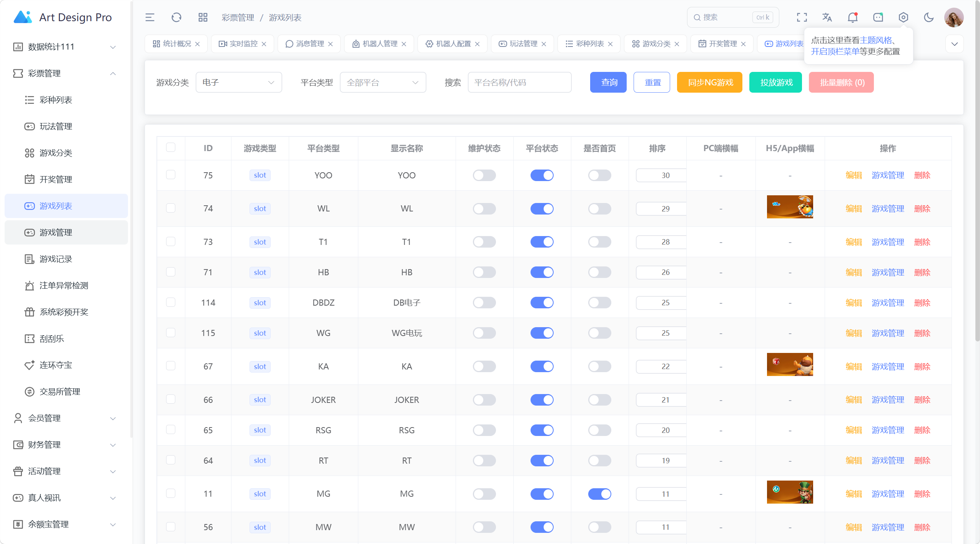Open the WL row H5/App banner thumbnail
This screenshot has width=980, height=544.
click(x=790, y=207)
